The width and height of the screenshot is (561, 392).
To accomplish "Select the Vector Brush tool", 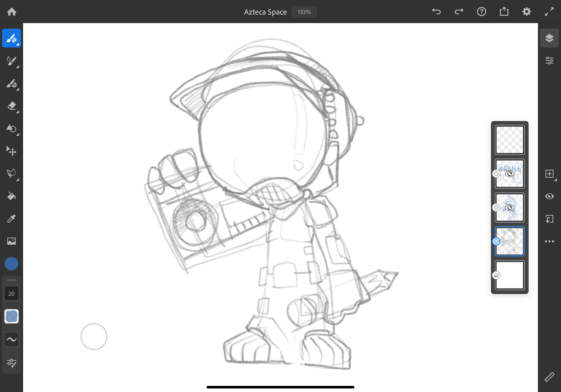I will pyautogui.click(x=11, y=84).
